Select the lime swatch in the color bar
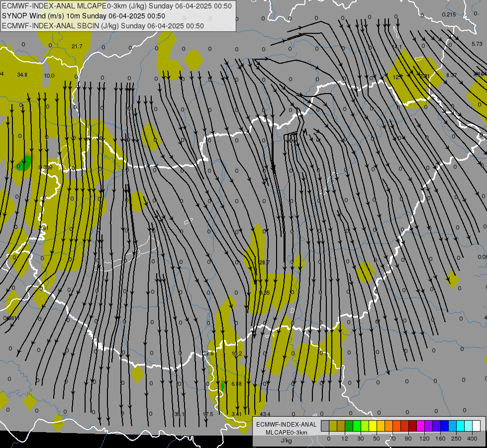Viewport: 487px width, 448px height. coord(365,426)
